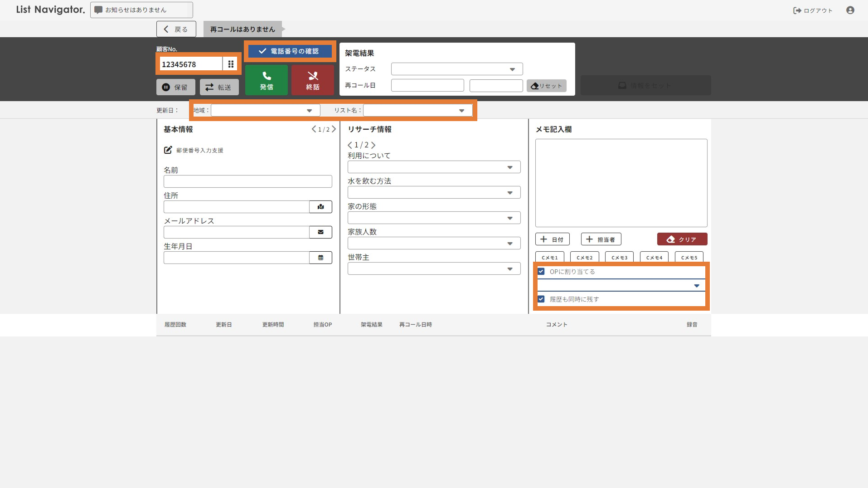Open the ステータス dropdown
Image resolution: width=868 pixels, height=488 pixels.
(x=456, y=69)
